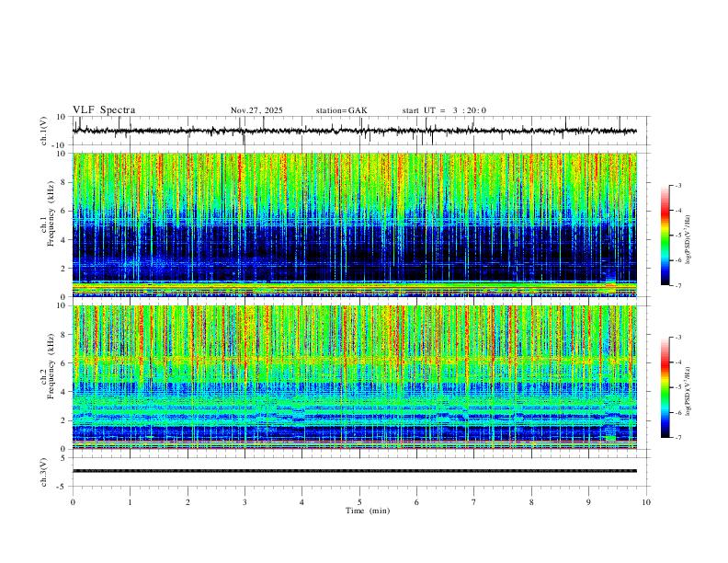728x563 pixels.
Task: Click the "4" minute tick on time axis
Action: tap(302, 502)
